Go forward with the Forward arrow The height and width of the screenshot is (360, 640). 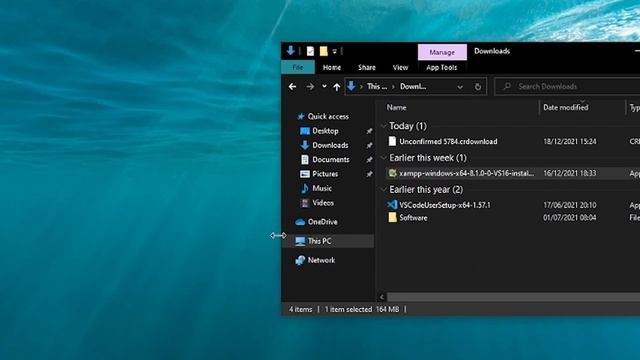310,87
